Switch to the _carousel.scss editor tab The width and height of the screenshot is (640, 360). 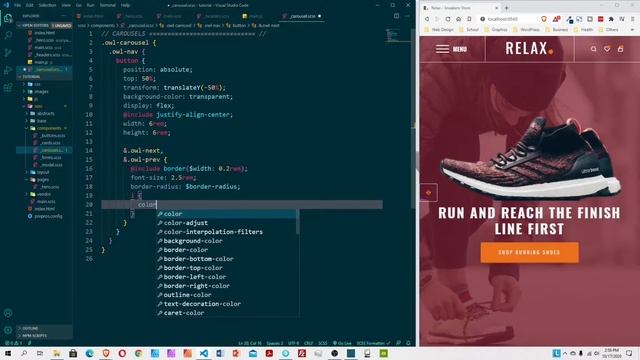click(x=302, y=16)
